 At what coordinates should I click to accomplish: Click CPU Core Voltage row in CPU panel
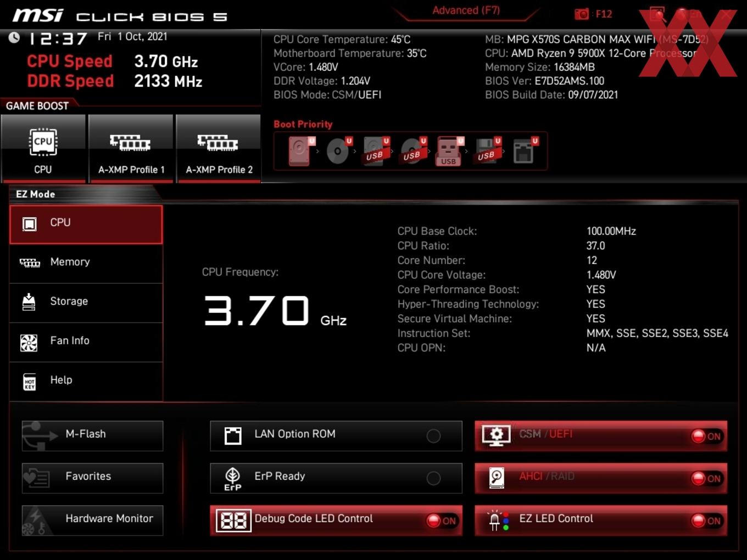tap(507, 275)
